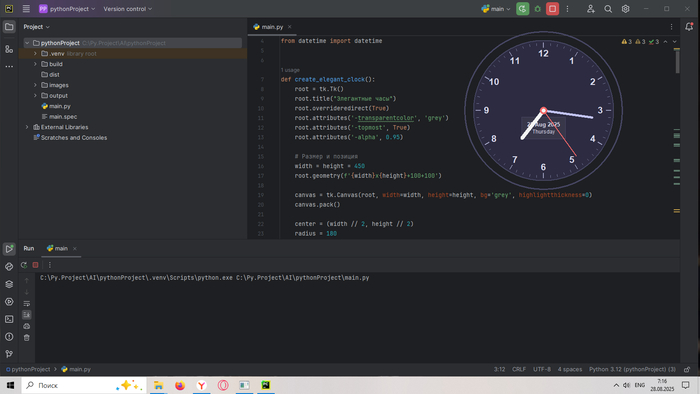Show more tool windows ellipsis in left sidebar
Viewport: 700px width, 394px height.
pos(9,66)
